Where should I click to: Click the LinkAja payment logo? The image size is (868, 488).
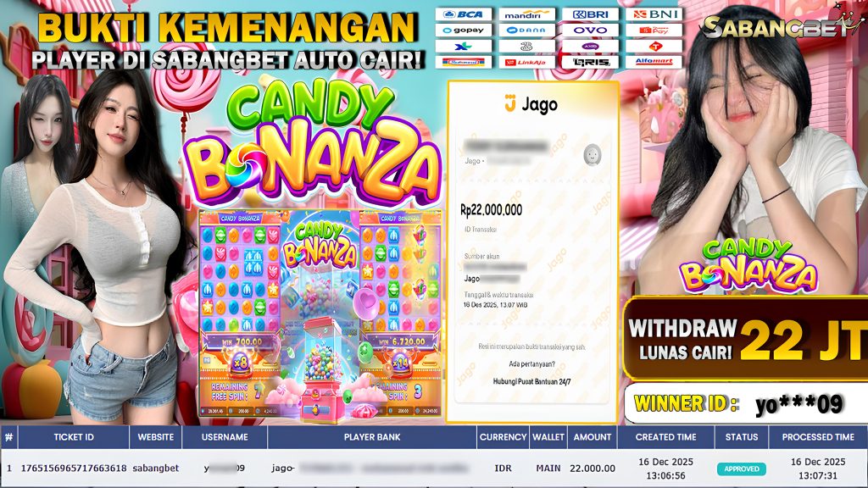pos(527,62)
